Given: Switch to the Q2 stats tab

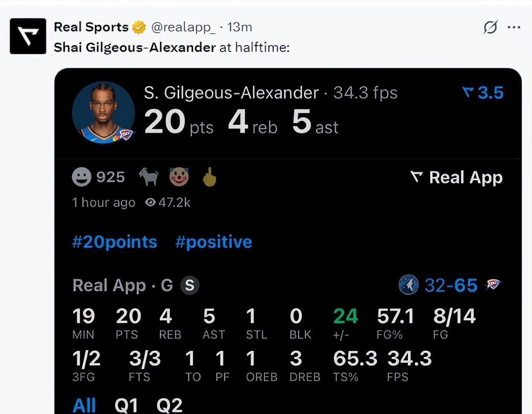Looking at the screenshot, I should tap(169, 405).
